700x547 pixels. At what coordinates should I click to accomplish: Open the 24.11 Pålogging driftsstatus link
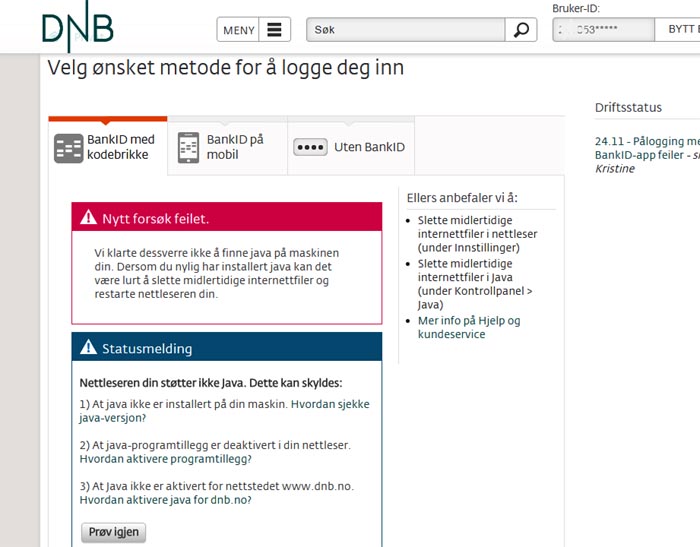tap(647, 148)
